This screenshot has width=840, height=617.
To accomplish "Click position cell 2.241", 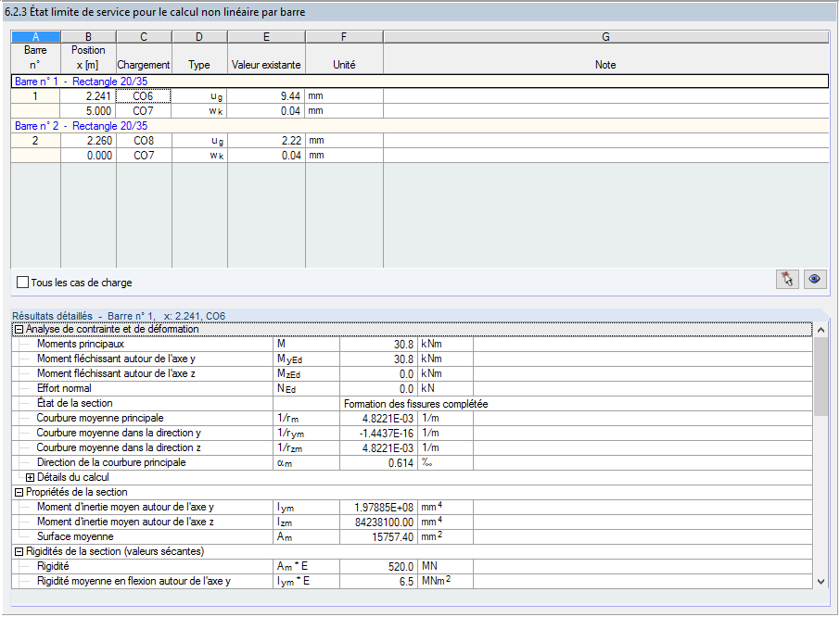I will (88, 96).
